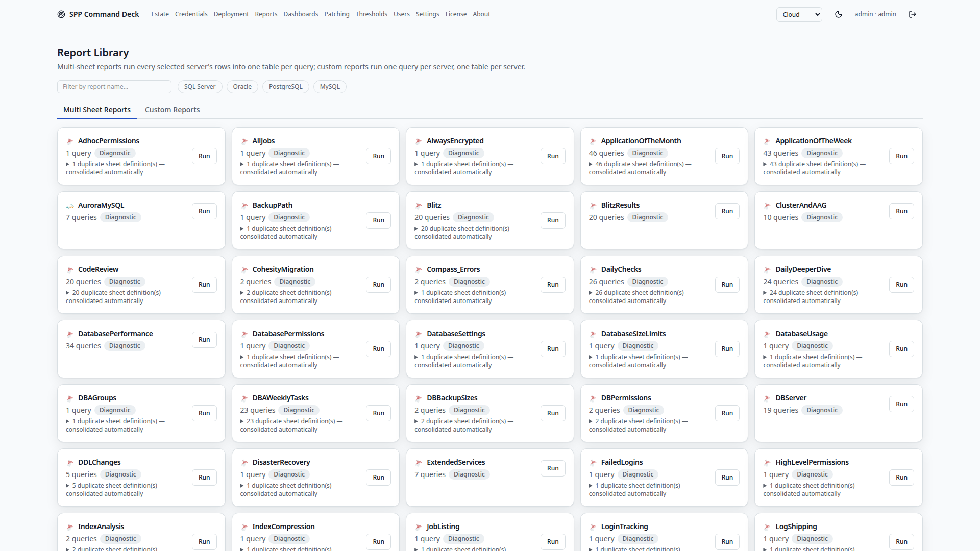Screen dimensions: 980x551
Task: Run the AuroraMySQL report
Action: pos(204,211)
